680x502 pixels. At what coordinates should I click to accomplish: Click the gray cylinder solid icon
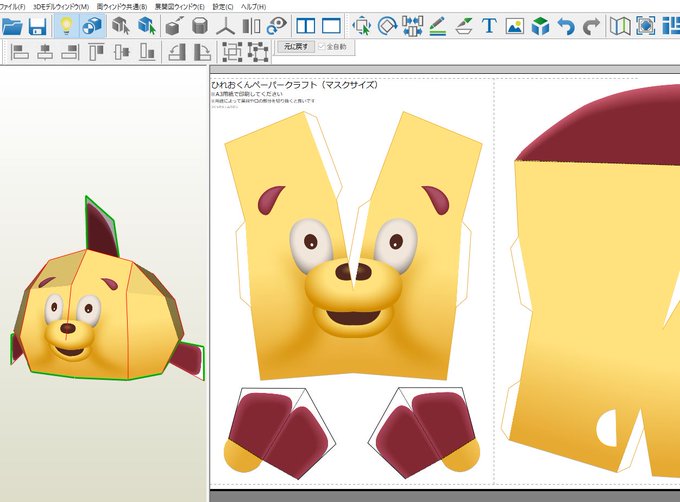click(200, 26)
